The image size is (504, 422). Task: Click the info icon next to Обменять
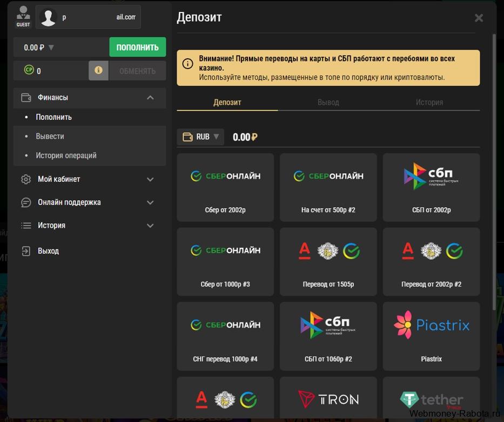(x=99, y=70)
